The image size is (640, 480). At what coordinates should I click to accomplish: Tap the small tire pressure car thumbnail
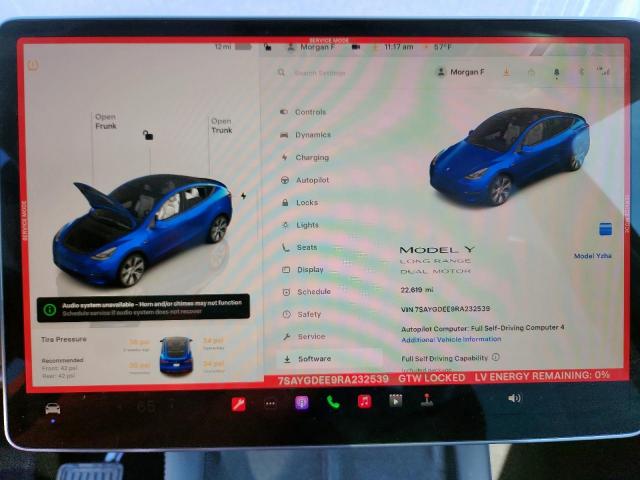(176, 355)
